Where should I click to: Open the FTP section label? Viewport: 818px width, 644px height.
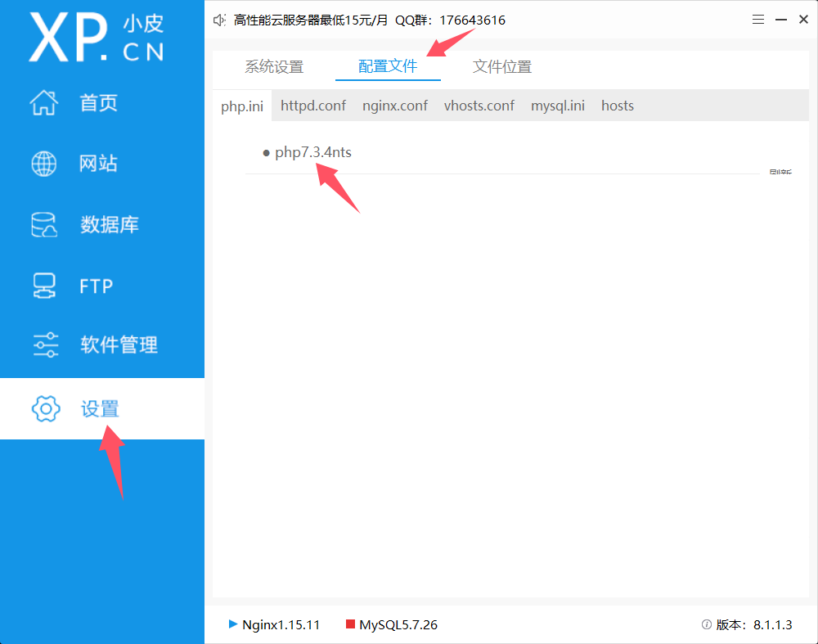[96, 286]
